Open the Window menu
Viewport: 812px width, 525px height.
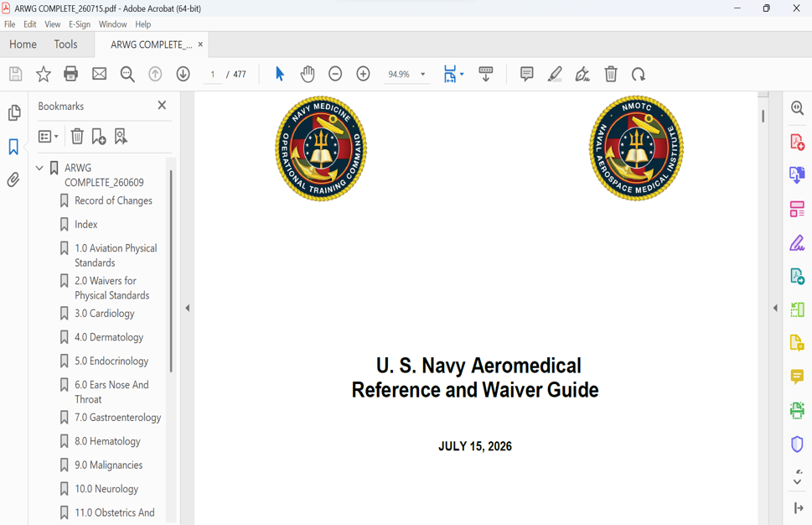(113, 24)
